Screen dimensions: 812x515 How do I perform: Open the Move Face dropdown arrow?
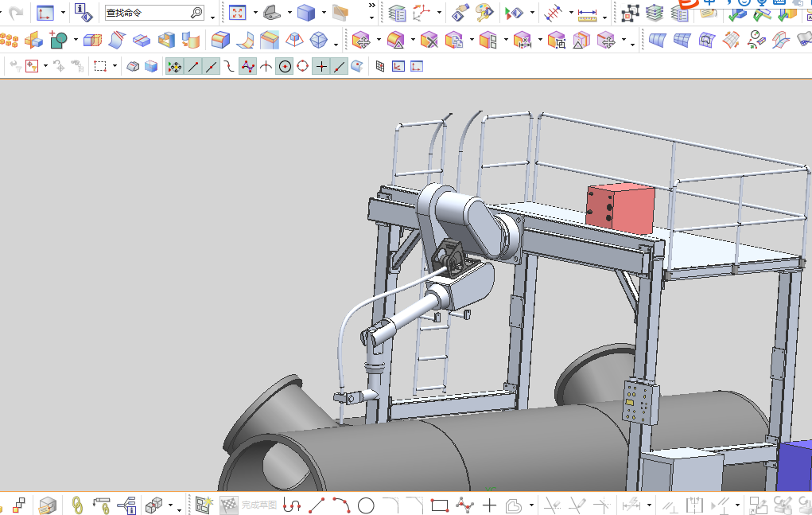click(x=379, y=39)
